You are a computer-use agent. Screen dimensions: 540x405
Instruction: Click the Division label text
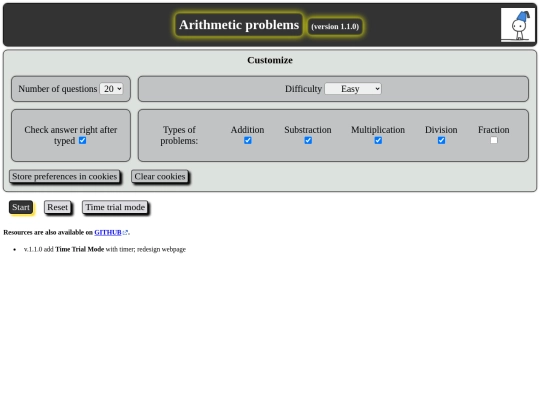pos(441,130)
